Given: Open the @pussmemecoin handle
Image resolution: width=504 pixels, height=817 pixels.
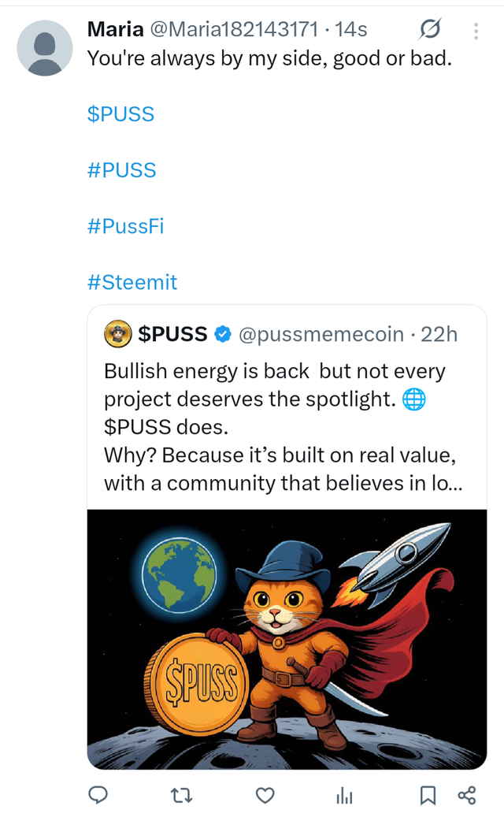Looking at the screenshot, I should click(x=321, y=334).
